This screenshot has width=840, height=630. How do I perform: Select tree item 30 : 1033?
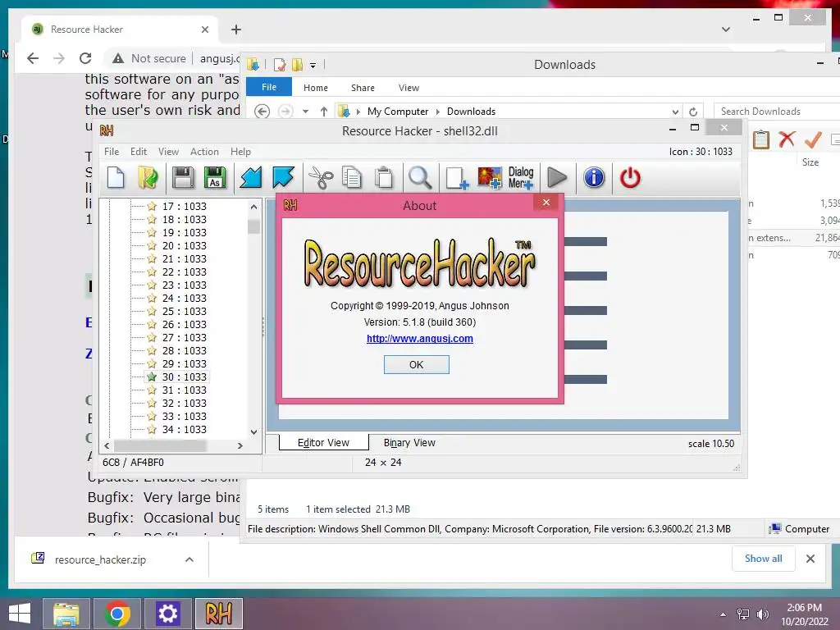[x=185, y=377]
